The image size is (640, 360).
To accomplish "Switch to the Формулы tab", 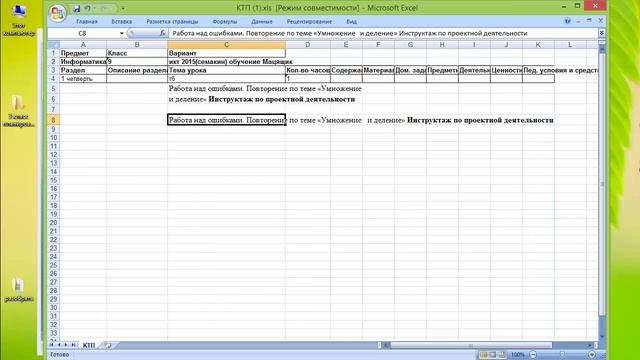I will (224, 22).
